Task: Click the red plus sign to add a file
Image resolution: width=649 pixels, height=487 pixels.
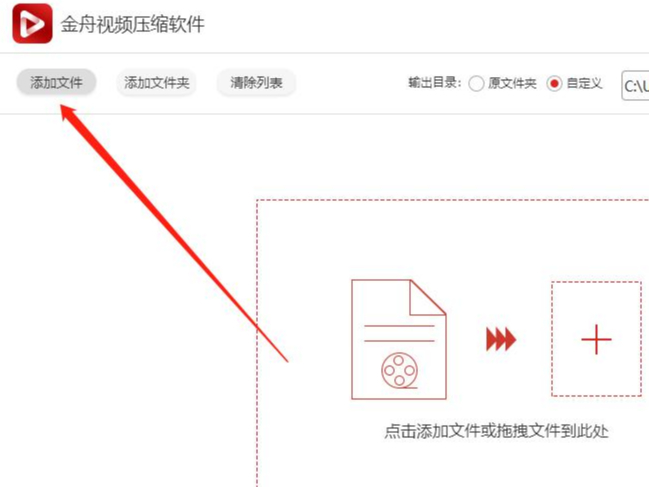Action: point(596,339)
